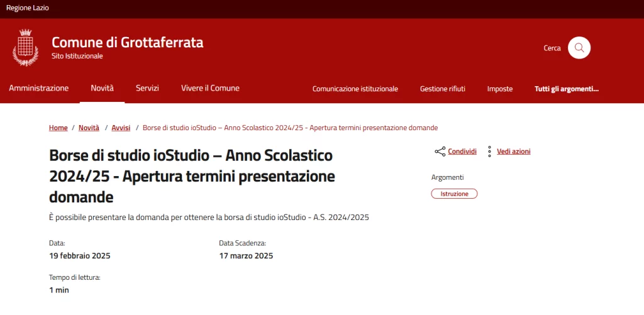Click the Condividi link
This screenshot has width=644, height=315.
click(x=462, y=152)
